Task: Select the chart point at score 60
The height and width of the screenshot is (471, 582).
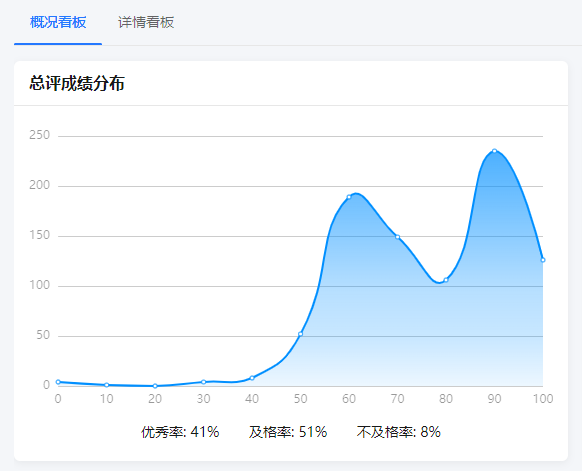Action: pos(349,197)
